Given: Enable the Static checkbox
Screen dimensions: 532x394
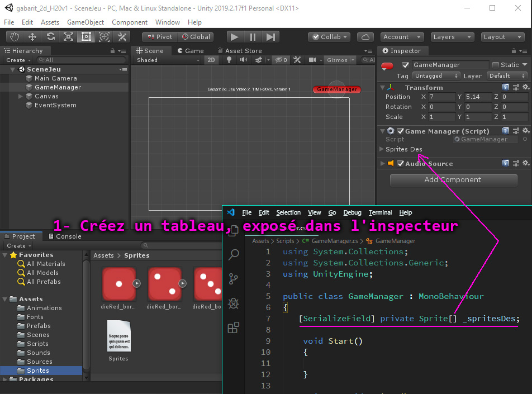Looking at the screenshot, I should click(495, 65).
